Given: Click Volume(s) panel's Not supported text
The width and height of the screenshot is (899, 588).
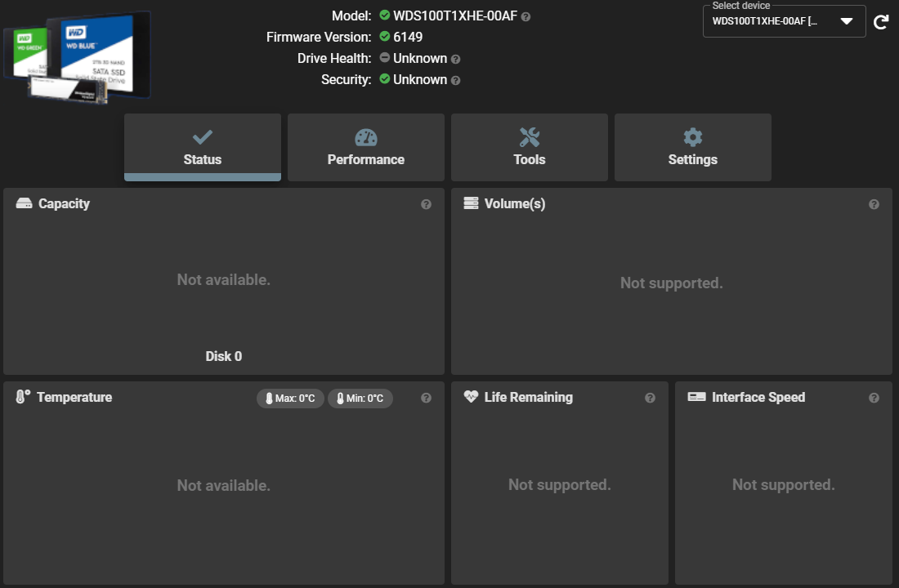Looking at the screenshot, I should (x=671, y=283).
